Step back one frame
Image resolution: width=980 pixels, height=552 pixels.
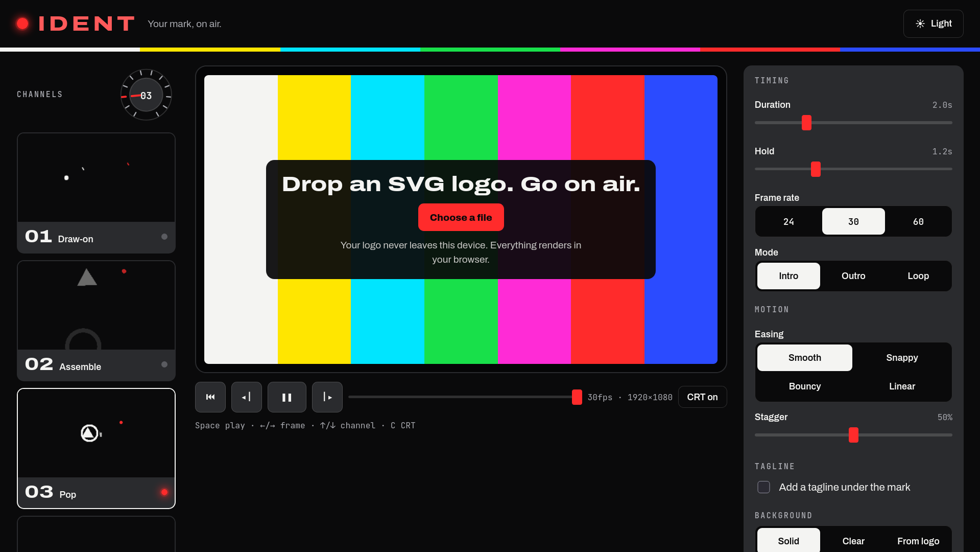point(246,397)
